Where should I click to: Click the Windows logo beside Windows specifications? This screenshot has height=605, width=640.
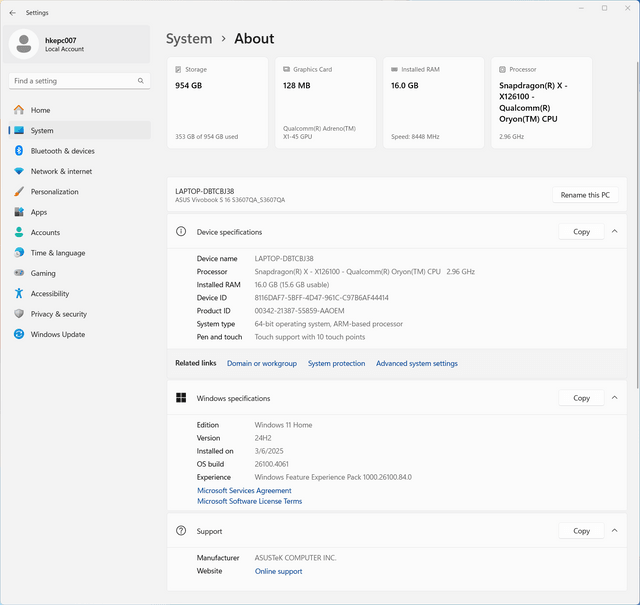181,398
